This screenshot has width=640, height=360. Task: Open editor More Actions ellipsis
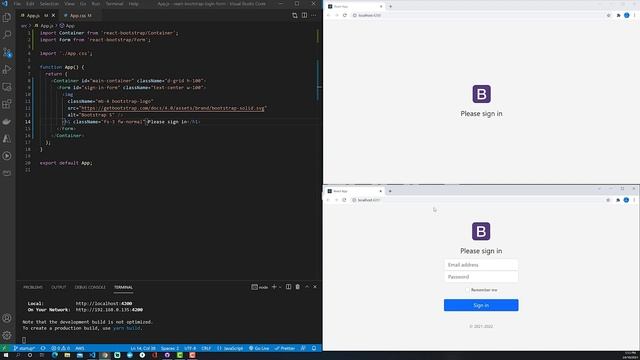[313, 16]
